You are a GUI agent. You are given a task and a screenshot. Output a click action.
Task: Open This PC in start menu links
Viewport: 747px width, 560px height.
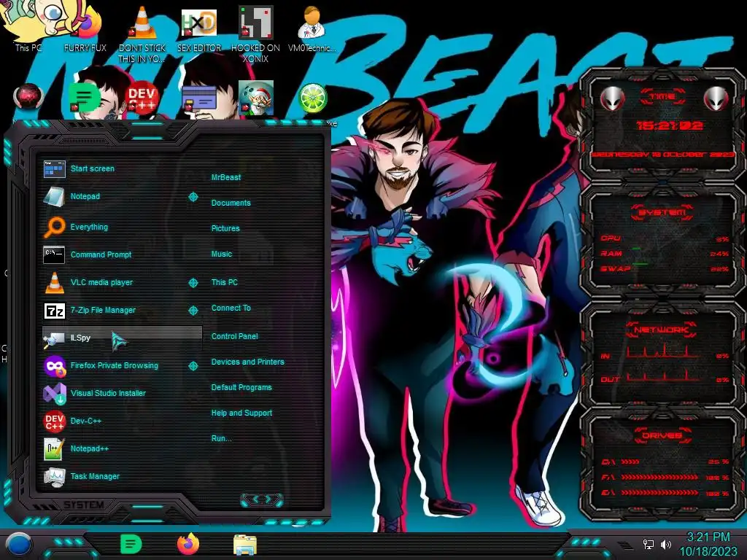(225, 282)
